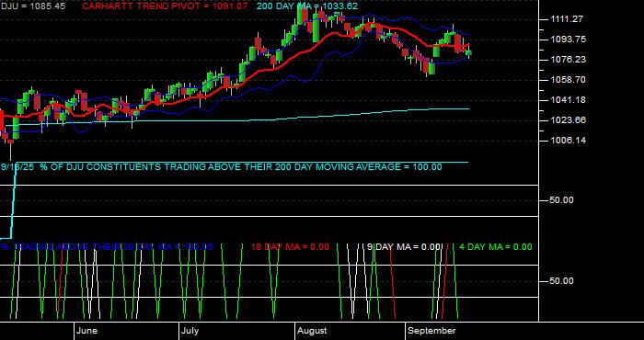This screenshot has width=644, height=340.
Task: Select the 1111.27 price axis value
Action: click(568, 19)
